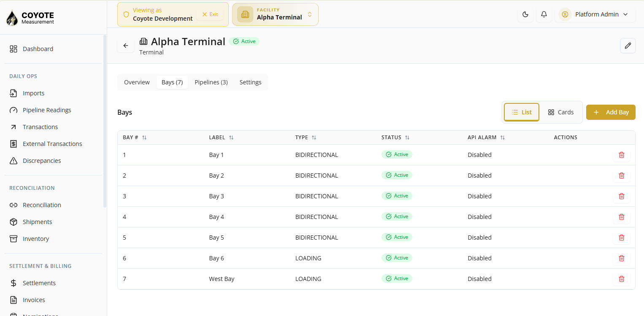Screen dimensions: 644x316
Task: Click the 'Bay 6' label cell
Action: point(216,258)
